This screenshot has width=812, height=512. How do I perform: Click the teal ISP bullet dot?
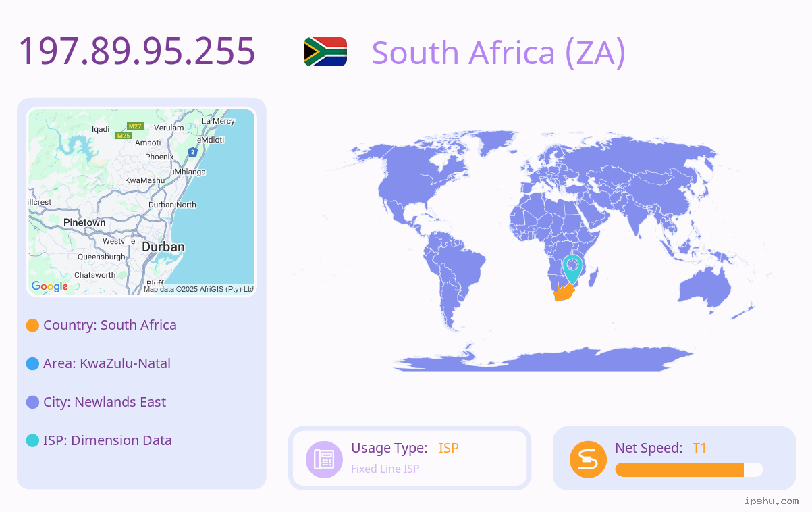(32, 441)
